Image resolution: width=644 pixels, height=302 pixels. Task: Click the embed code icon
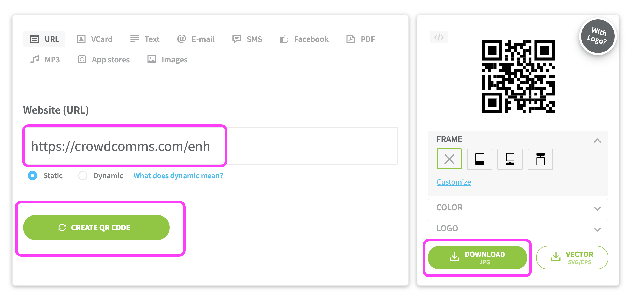click(439, 37)
